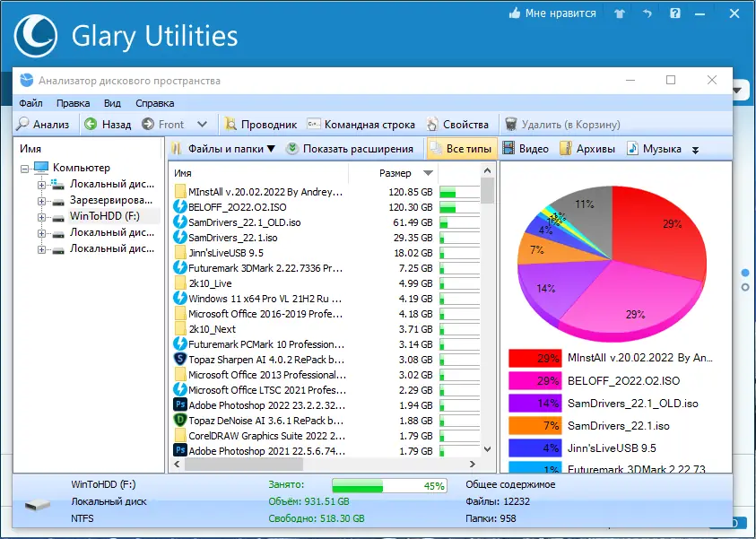Click Показать расширения button
This screenshot has width=756, height=539.
pyautogui.click(x=350, y=149)
